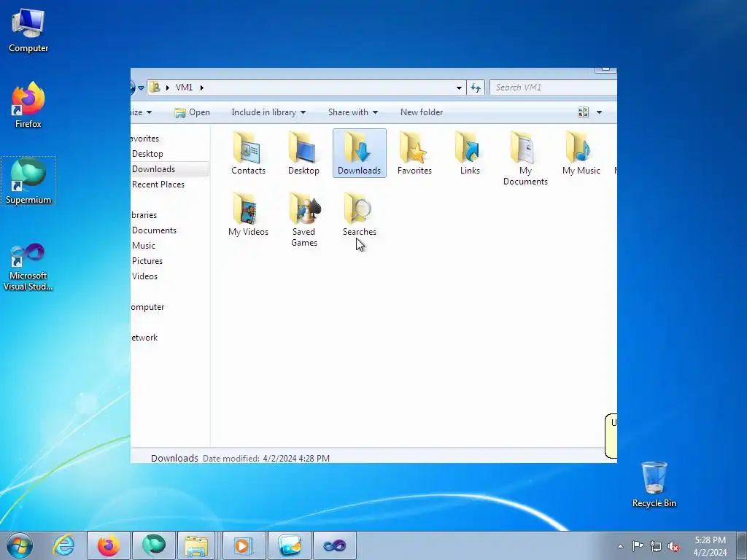Viewport: 747px width, 560px height.
Task: Click the New folder button
Action: 422,112
